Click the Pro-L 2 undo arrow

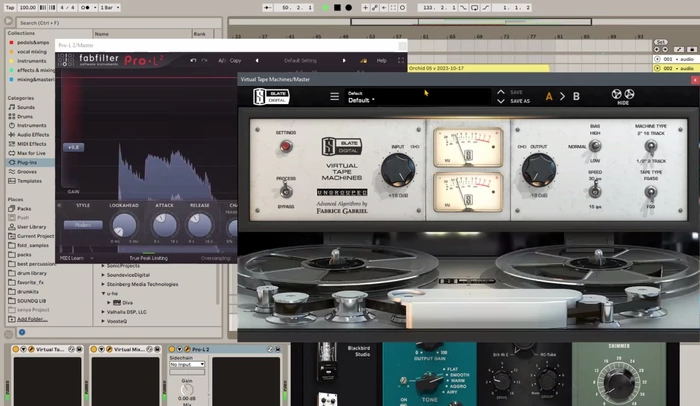click(193, 60)
